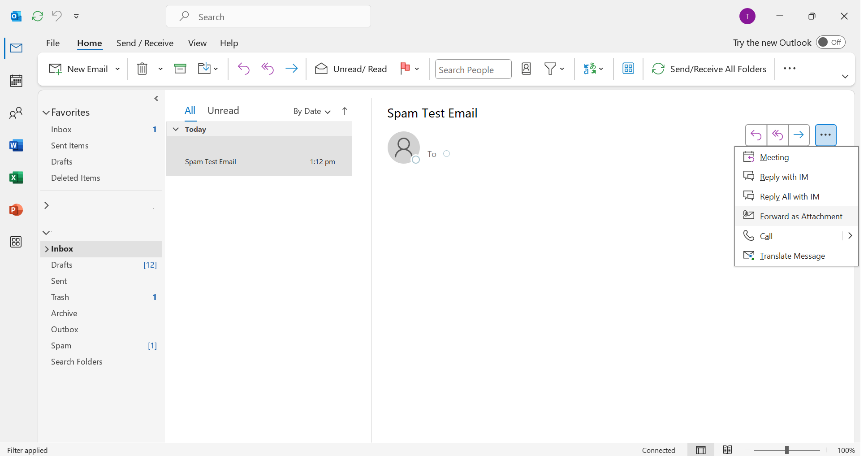
Task: Toggle Try the new Outlook switch
Action: (831, 43)
